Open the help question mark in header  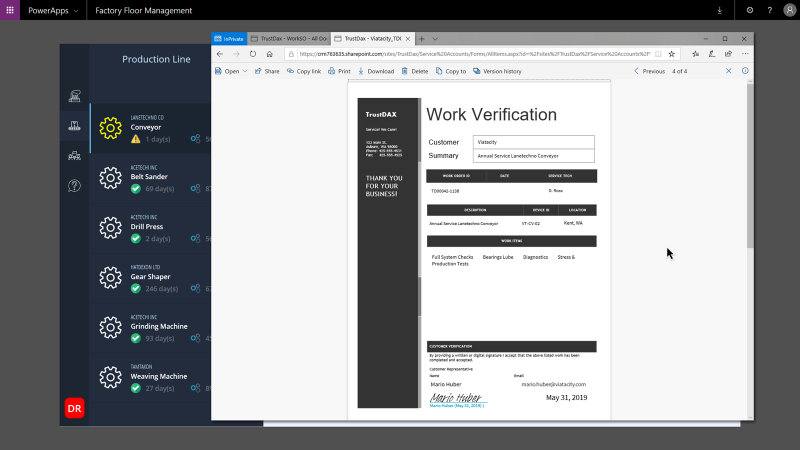coord(769,10)
